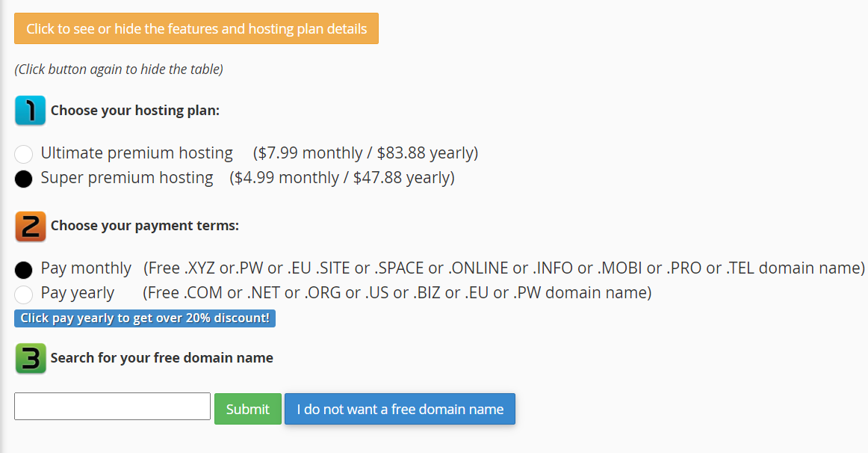Select the Ultimate premium hosting radio button
This screenshot has width=868, height=453.
tap(24, 154)
